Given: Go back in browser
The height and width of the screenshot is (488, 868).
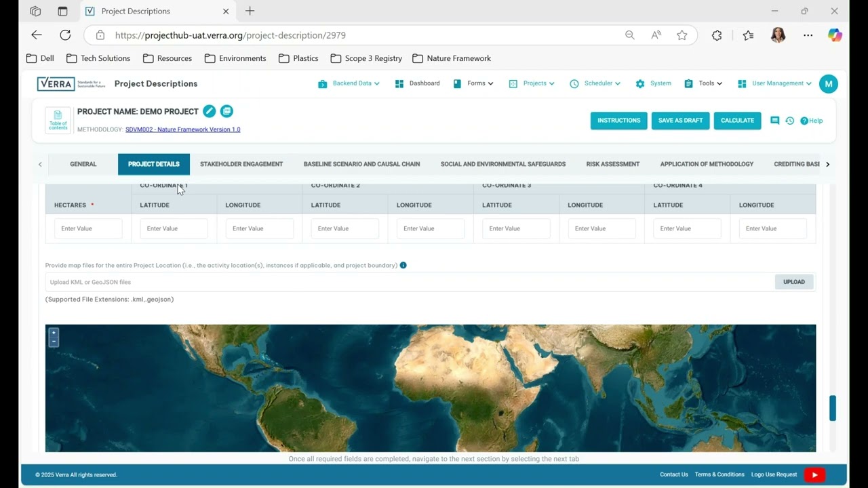Looking at the screenshot, I should pyautogui.click(x=37, y=35).
